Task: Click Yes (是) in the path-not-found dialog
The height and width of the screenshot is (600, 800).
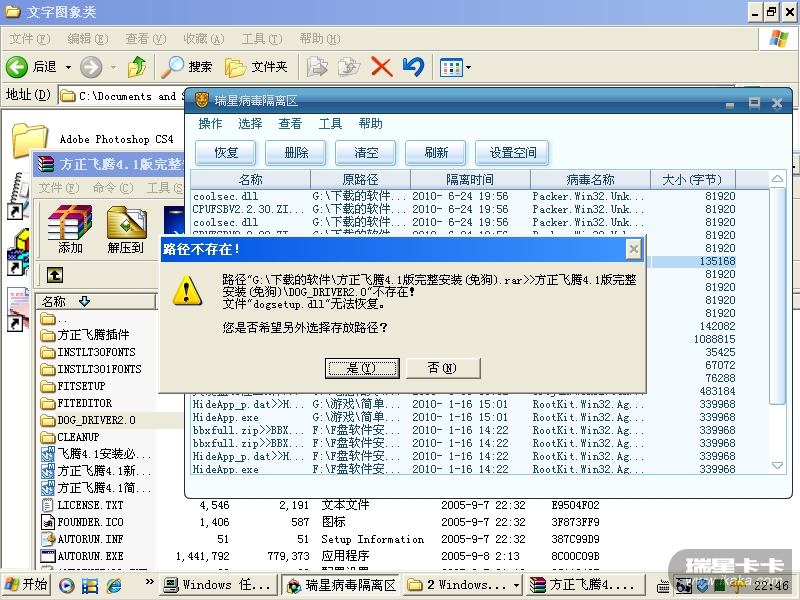Action: (x=362, y=368)
